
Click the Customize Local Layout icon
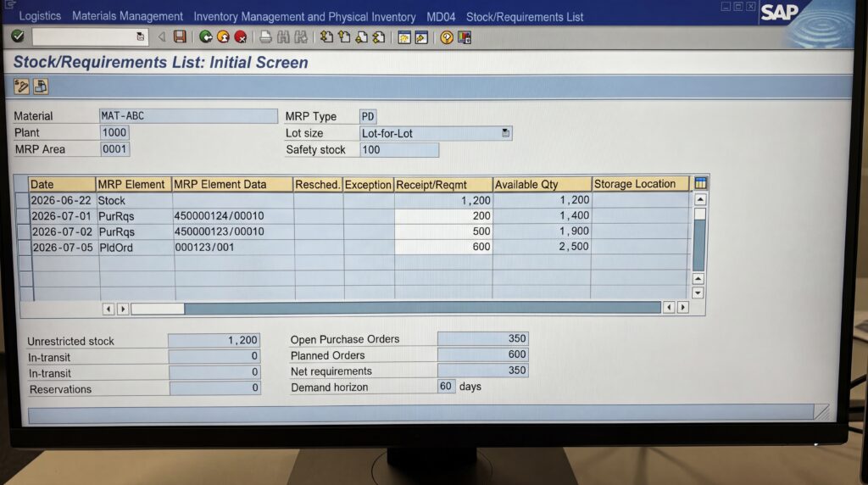click(465, 37)
